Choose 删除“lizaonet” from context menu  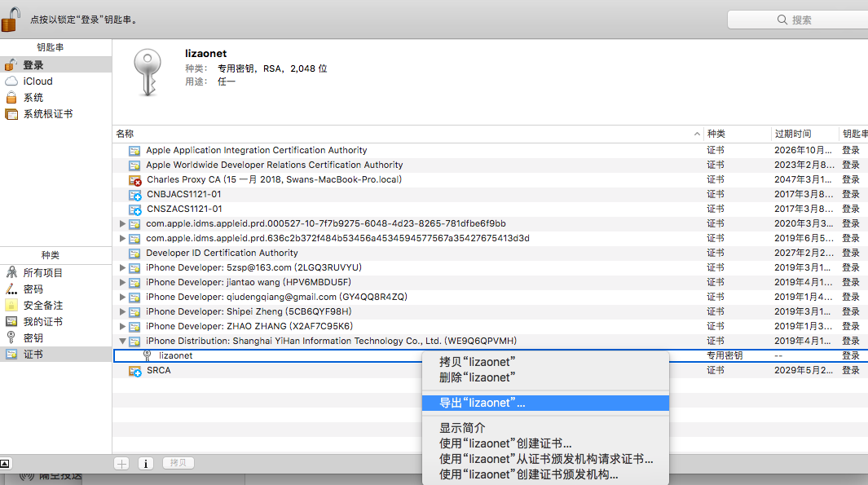tap(477, 377)
